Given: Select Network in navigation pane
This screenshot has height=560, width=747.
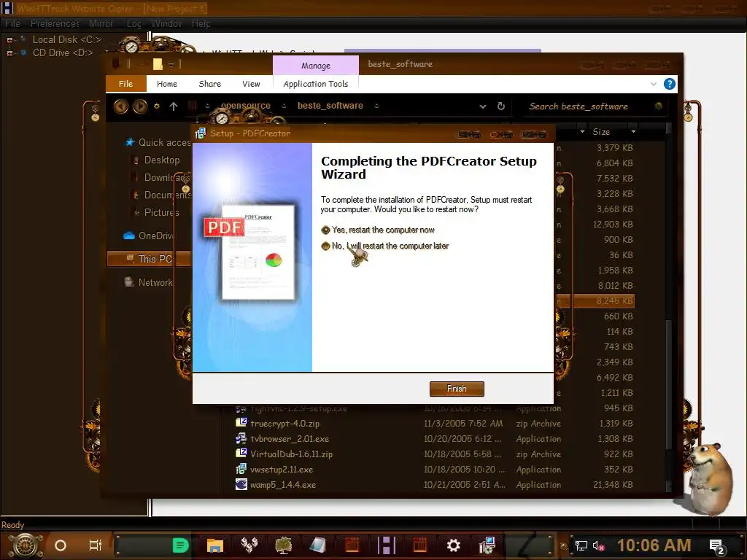Looking at the screenshot, I should pos(149,282).
